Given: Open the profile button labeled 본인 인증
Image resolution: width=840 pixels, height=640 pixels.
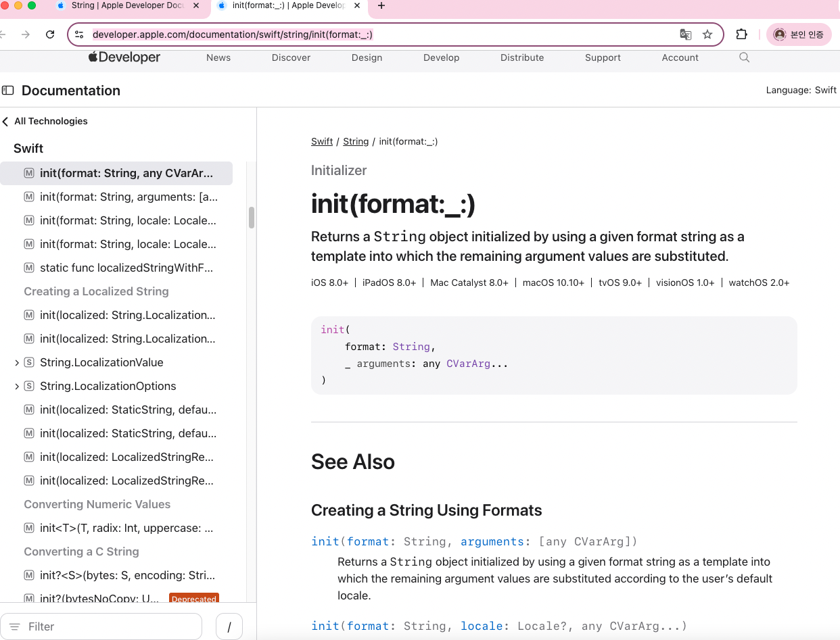Looking at the screenshot, I should (799, 34).
